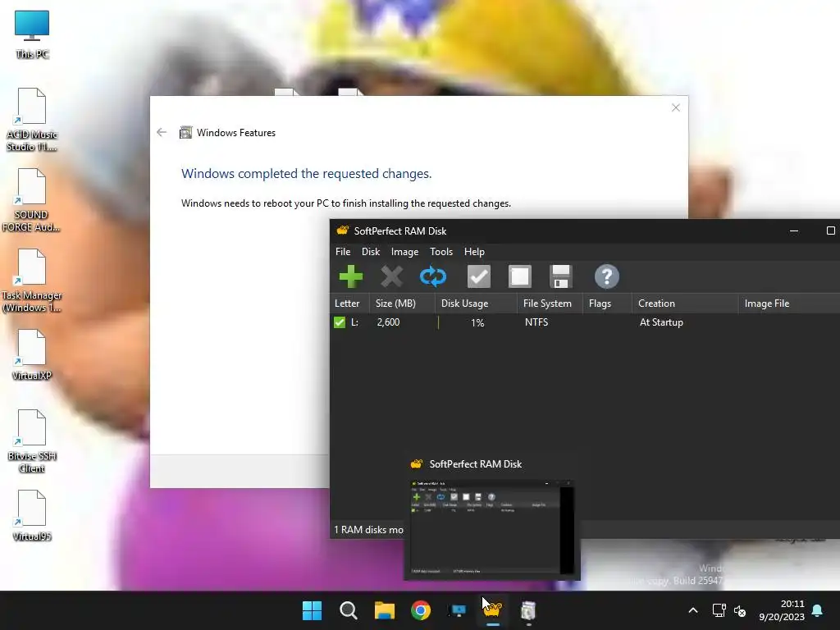Add a new RAM disk with green plus
The width and height of the screenshot is (840, 630).
pos(351,276)
